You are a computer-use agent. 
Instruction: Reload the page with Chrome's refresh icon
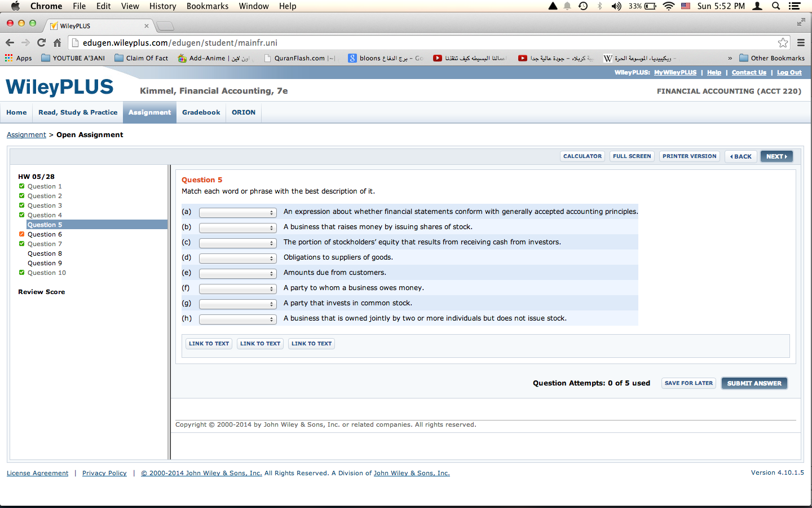(x=41, y=42)
